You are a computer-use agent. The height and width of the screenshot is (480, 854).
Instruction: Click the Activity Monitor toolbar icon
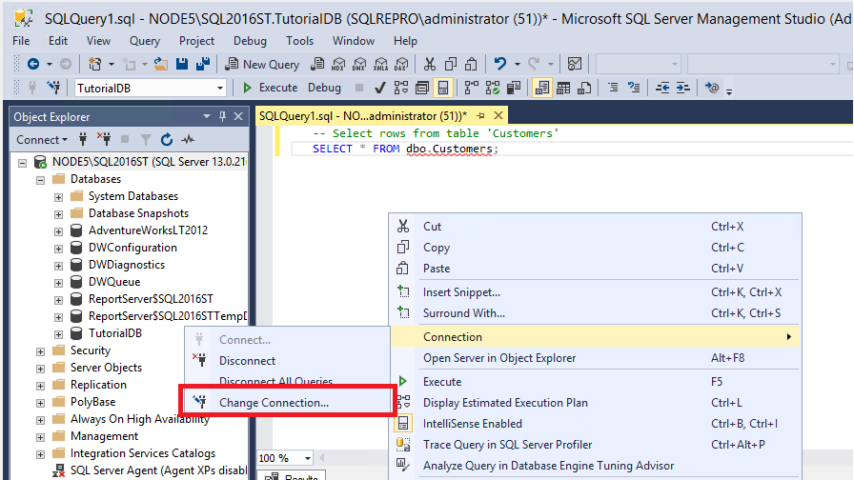tap(575, 64)
